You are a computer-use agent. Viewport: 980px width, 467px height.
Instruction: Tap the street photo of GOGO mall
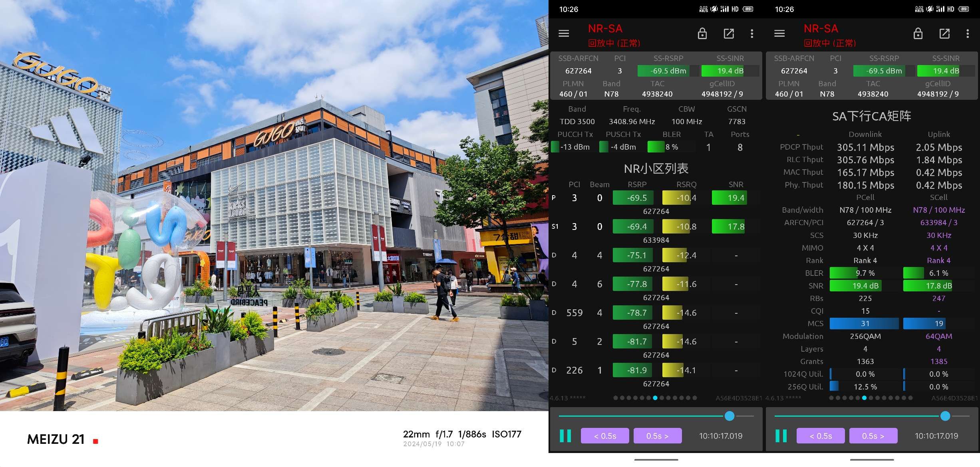point(274,206)
